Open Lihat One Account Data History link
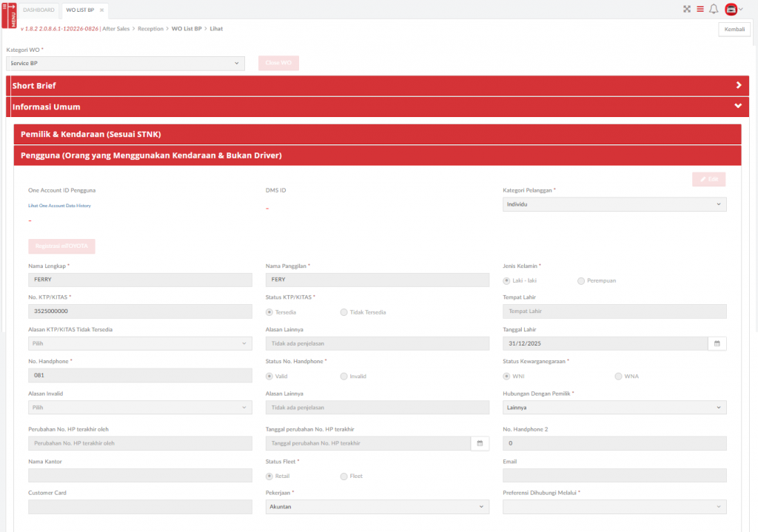 pos(59,206)
